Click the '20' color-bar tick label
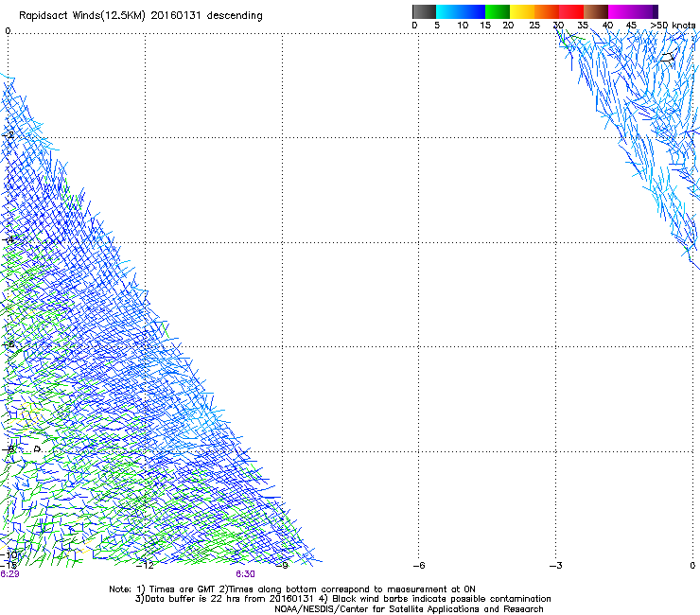 (x=508, y=26)
